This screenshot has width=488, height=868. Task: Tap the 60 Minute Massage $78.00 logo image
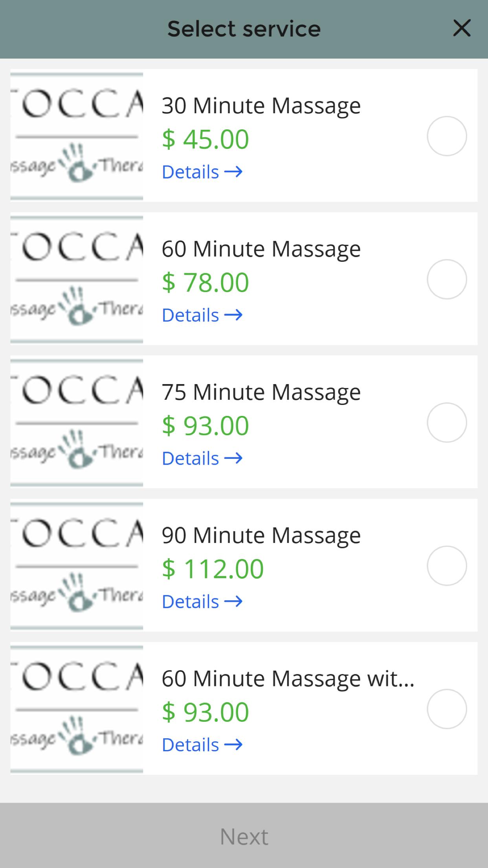[77, 279]
